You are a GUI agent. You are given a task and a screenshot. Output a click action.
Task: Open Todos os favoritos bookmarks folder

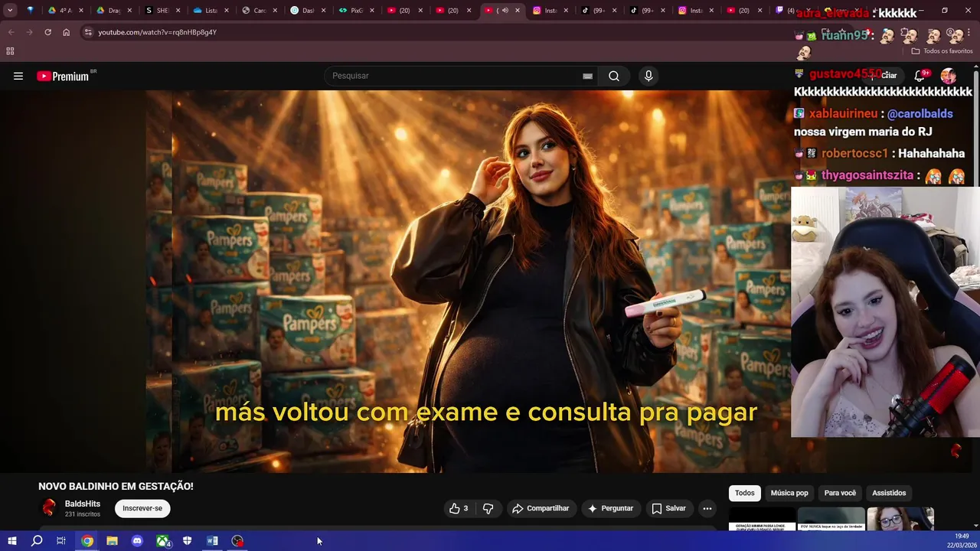click(942, 51)
